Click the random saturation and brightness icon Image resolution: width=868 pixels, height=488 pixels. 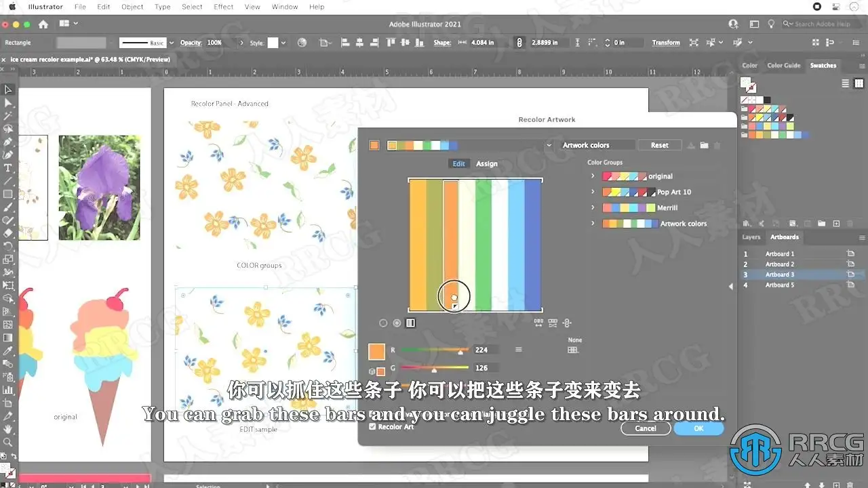pos(553,323)
